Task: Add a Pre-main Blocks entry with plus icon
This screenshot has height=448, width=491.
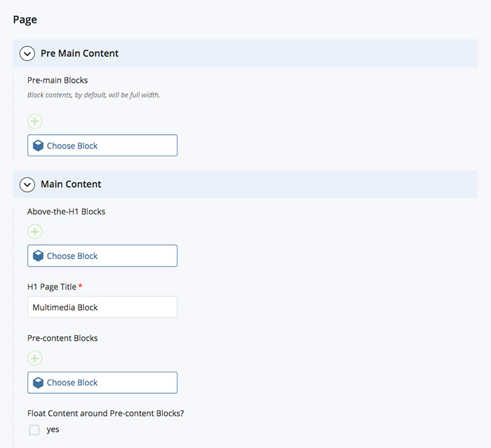Action: [35, 121]
